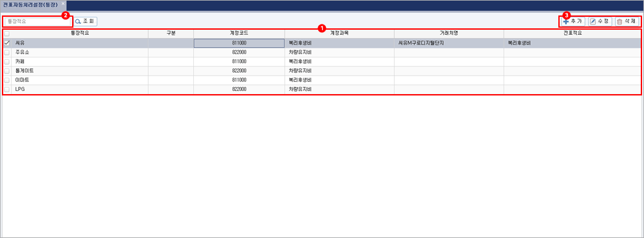This screenshot has width=644, height=238.
Task: Close the 전표자동처리설정(통장) tab
Action: 63,3
